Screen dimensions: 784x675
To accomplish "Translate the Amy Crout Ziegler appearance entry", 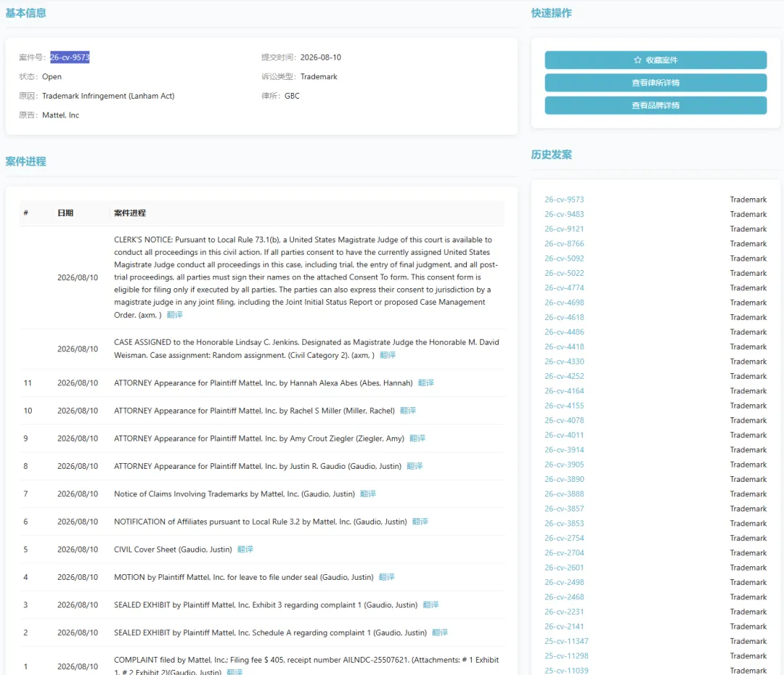I will (417, 438).
